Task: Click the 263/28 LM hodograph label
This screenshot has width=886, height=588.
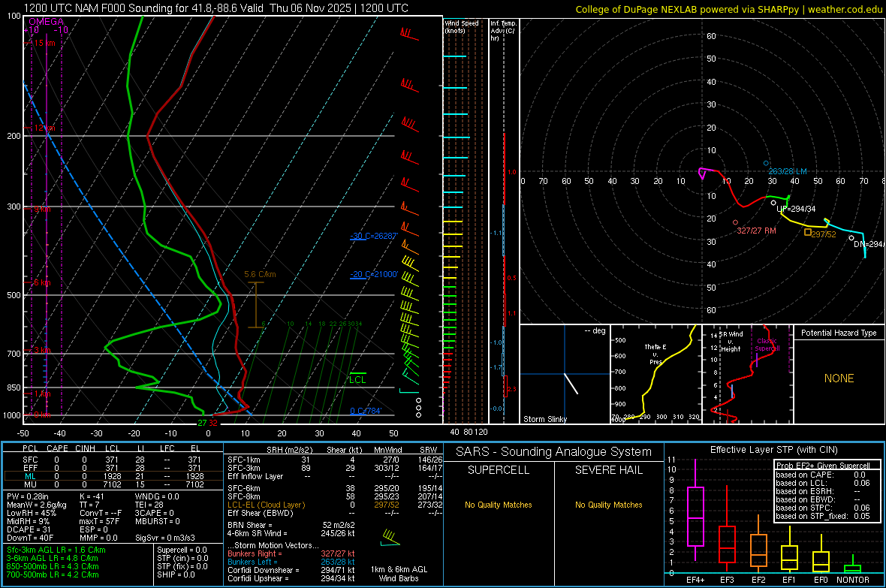Action: pyautogui.click(x=787, y=171)
